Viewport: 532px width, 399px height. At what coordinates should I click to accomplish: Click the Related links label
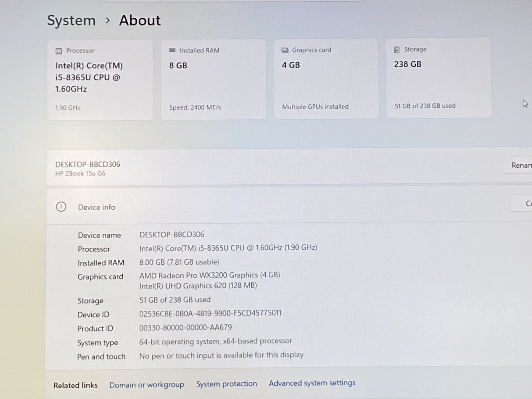(75, 385)
